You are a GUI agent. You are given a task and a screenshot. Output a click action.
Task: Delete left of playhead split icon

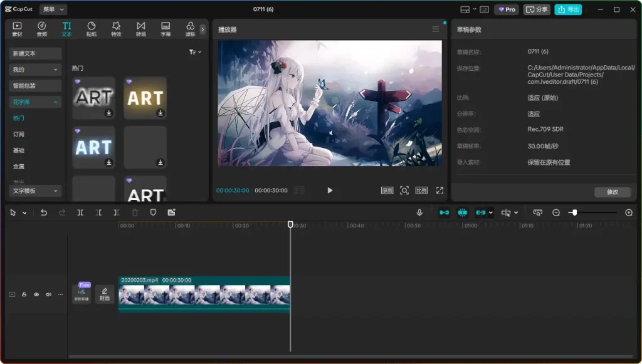(98, 212)
